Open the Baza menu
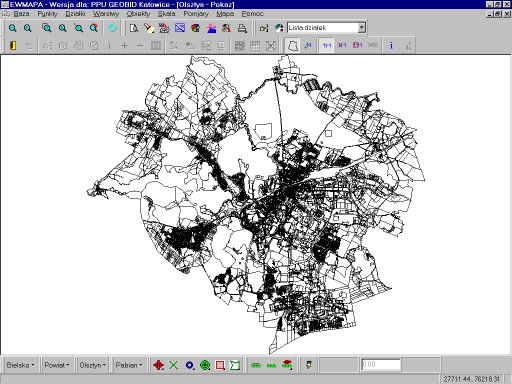Screen dimensions: 512x384 (21, 14)
